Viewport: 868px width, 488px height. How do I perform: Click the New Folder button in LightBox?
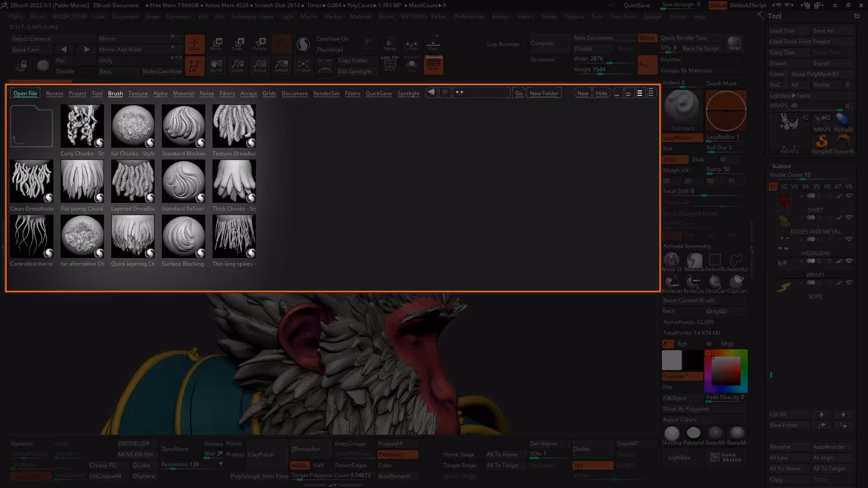coord(544,93)
